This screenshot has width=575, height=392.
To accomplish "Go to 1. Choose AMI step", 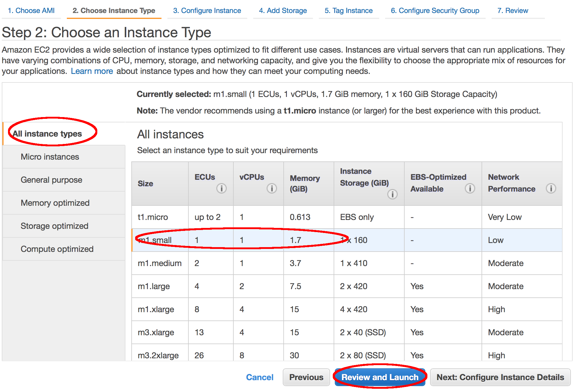I will pyautogui.click(x=31, y=11).
